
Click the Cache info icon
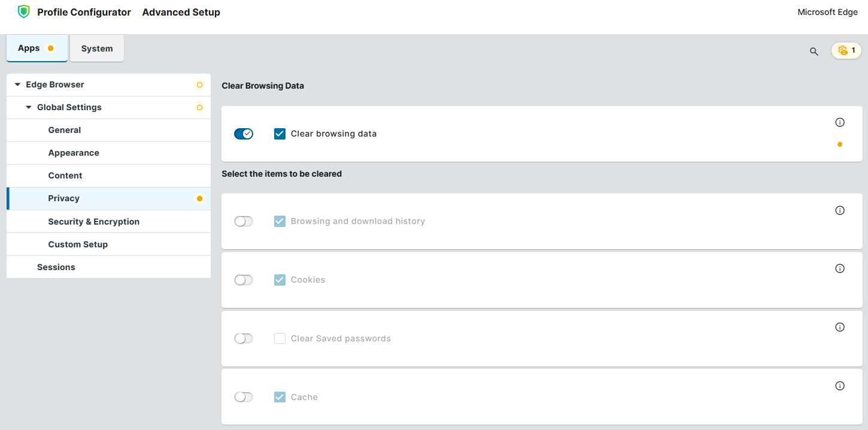839,386
